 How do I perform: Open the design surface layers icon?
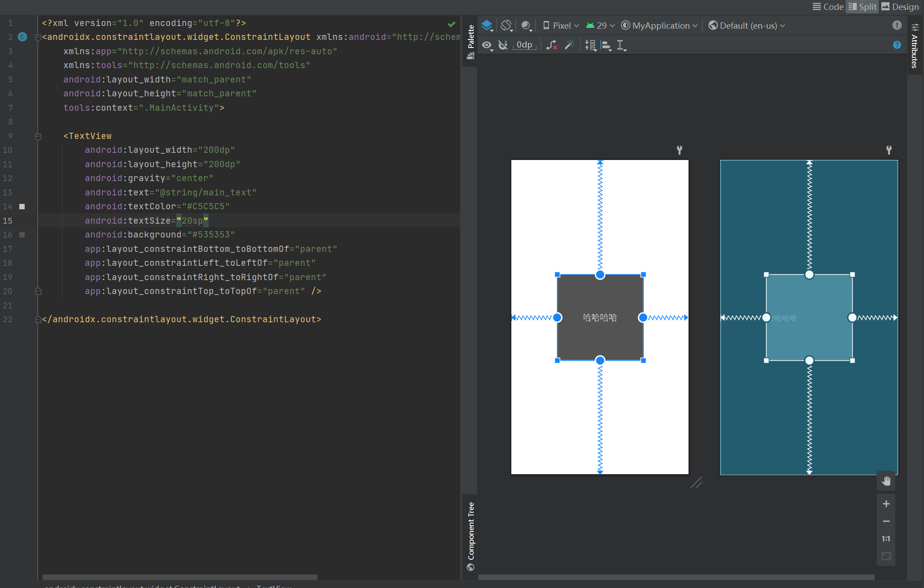click(x=487, y=26)
